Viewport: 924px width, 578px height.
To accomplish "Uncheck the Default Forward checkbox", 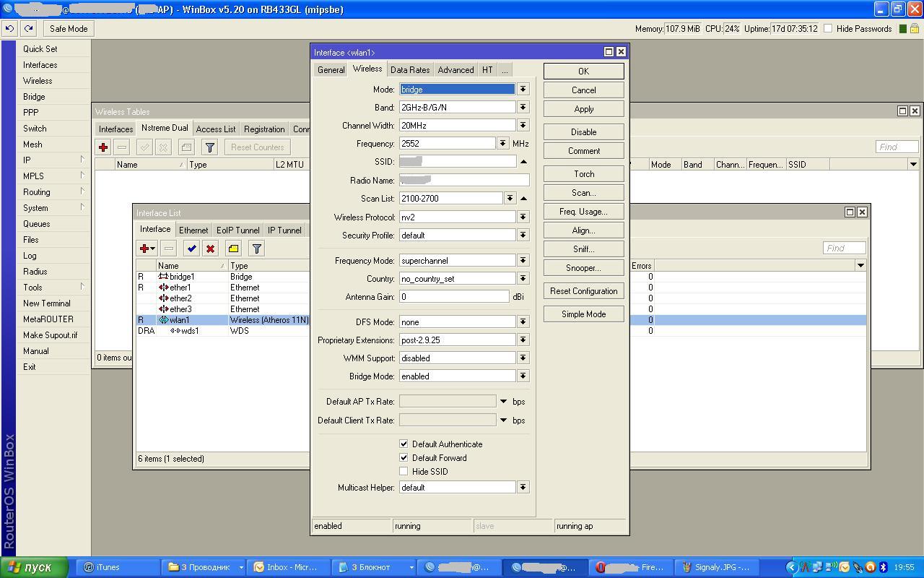I will [404, 457].
